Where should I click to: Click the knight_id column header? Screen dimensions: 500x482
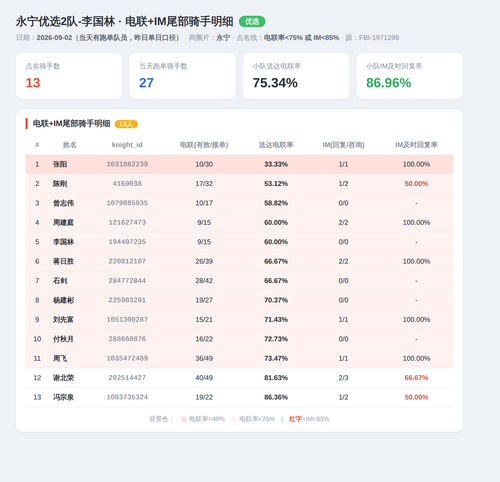127,145
